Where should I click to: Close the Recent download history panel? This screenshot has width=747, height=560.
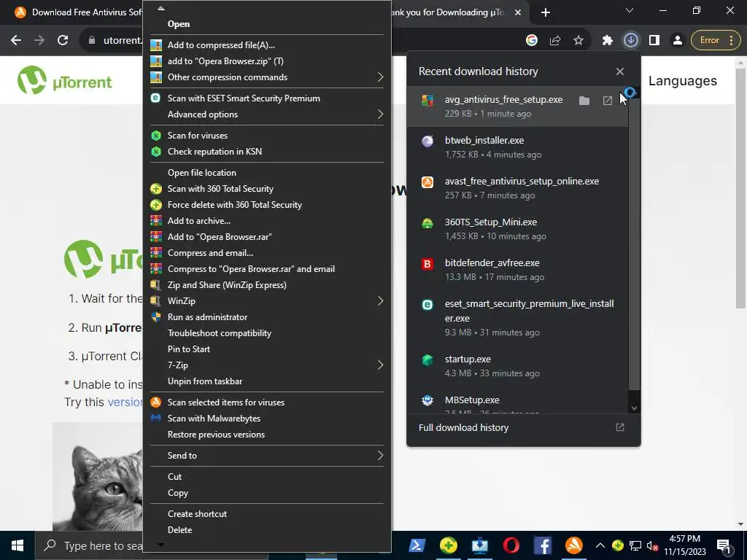[620, 71]
